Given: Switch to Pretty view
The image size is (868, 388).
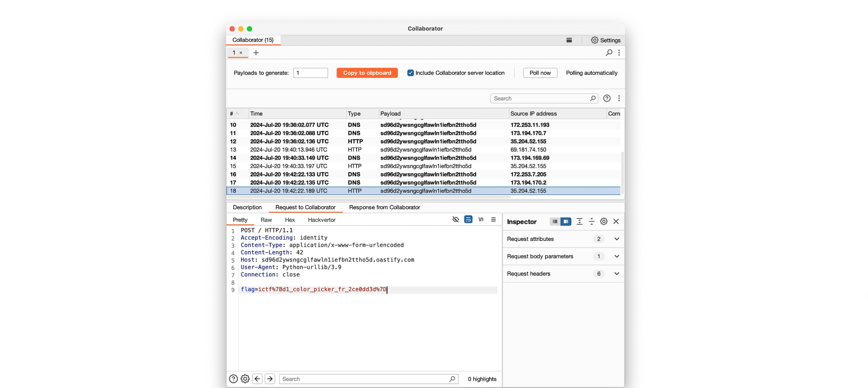Looking at the screenshot, I should click(x=240, y=220).
